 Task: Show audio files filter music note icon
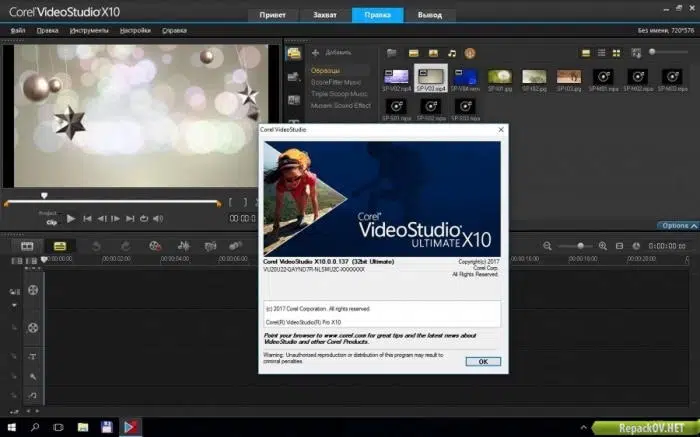pyautogui.click(x=452, y=54)
